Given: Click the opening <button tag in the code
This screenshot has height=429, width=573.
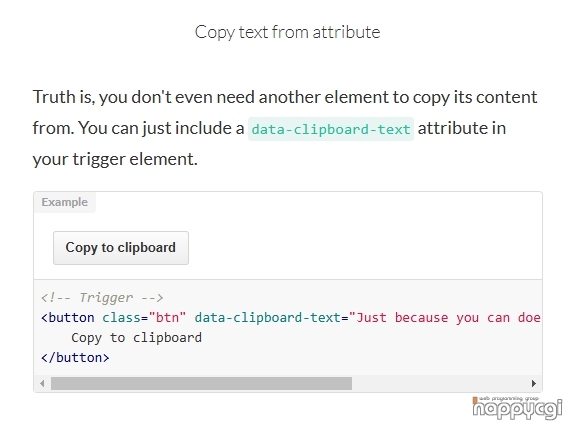Looking at the screenshot, I should 68,318.
